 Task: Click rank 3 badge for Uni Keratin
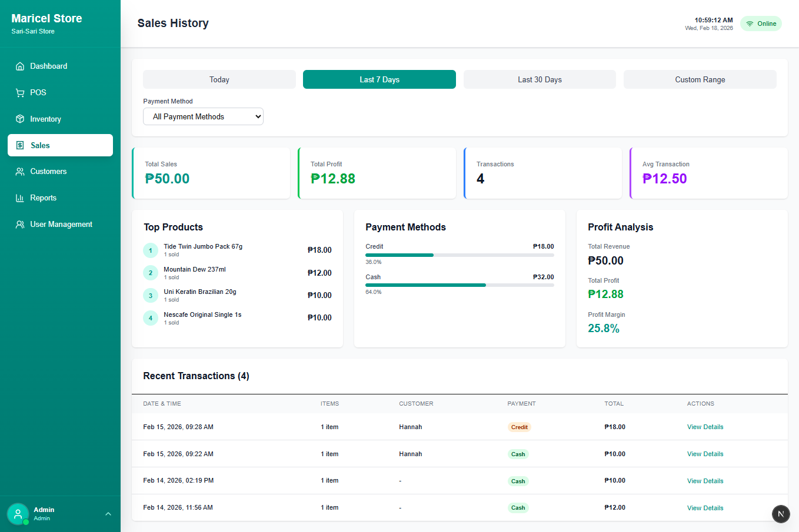[x=151, y=296]
